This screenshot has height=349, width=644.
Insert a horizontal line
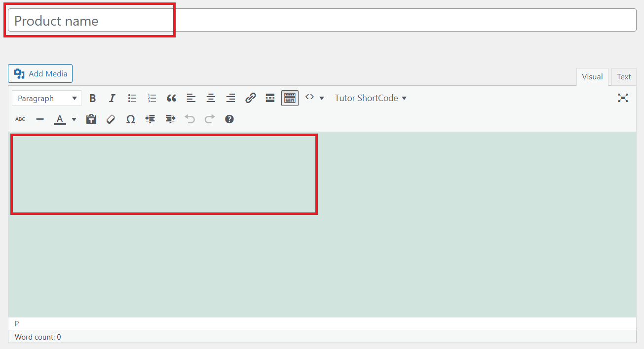coord(40,119)
